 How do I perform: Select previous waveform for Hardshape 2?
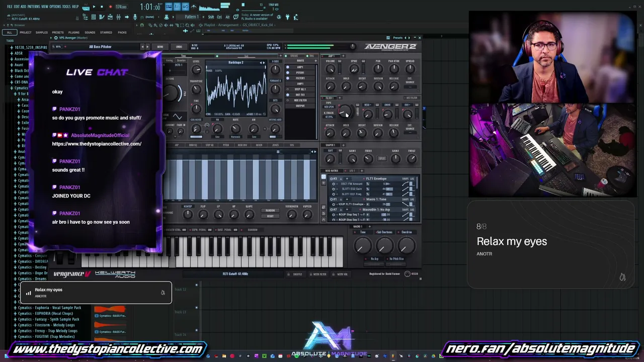(x=261, y=63)
